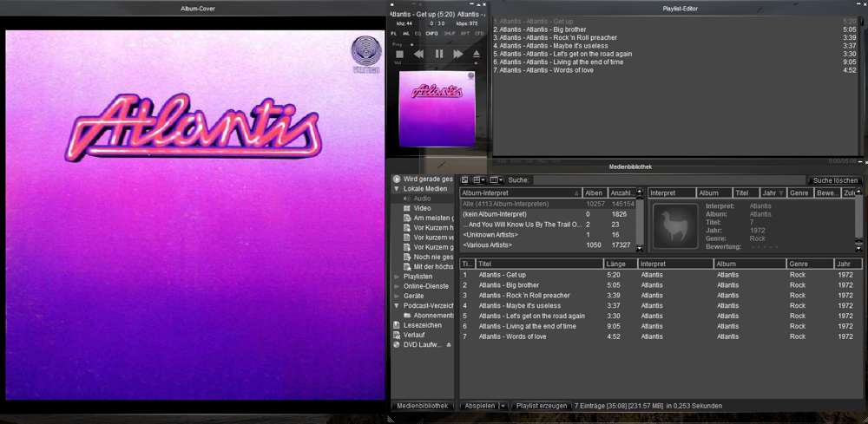Expand the Playlisten tree node
Viewport: 868px width, 424px height.
[397, 277]
